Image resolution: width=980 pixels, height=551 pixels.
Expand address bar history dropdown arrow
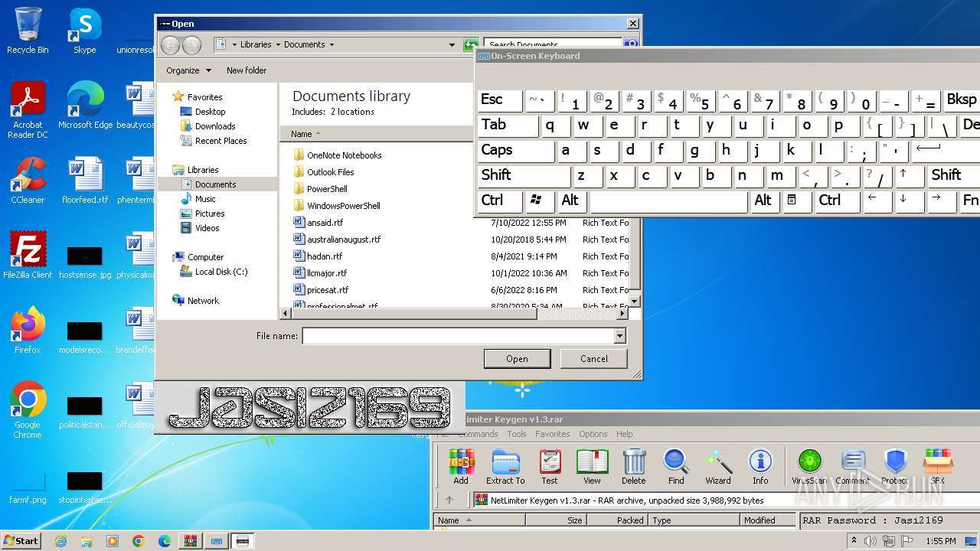[452, 44]
